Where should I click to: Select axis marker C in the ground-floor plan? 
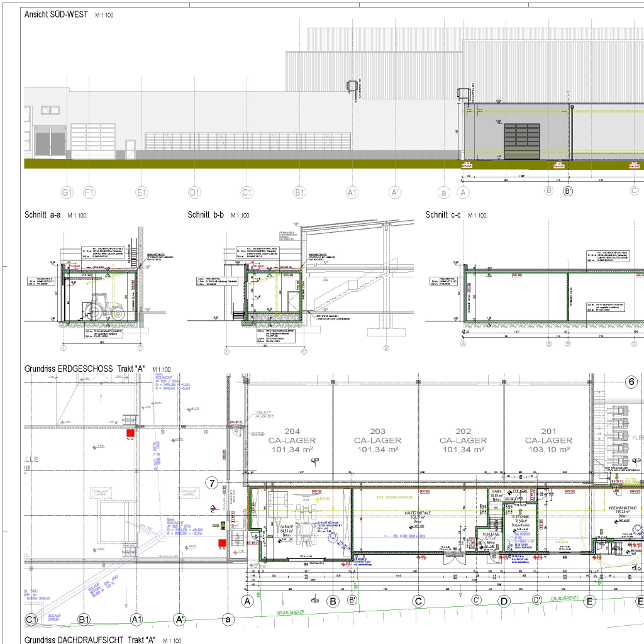(x=418, y=601)
